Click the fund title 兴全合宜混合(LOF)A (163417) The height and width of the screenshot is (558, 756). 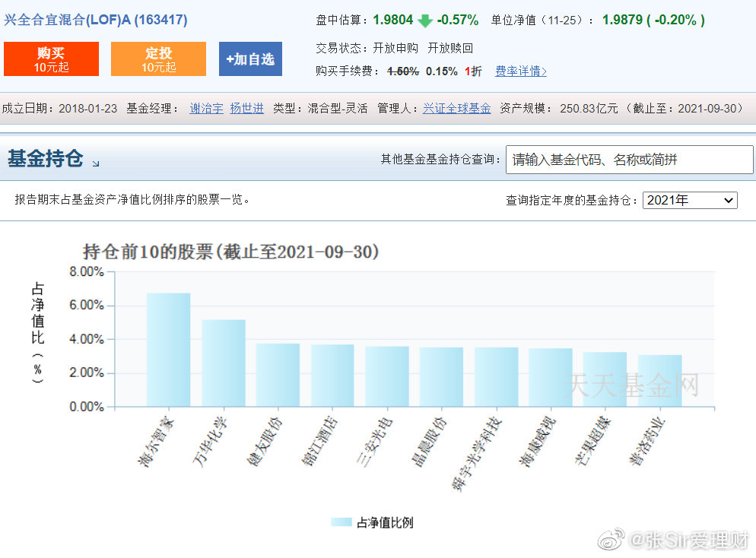click(96, 21)
